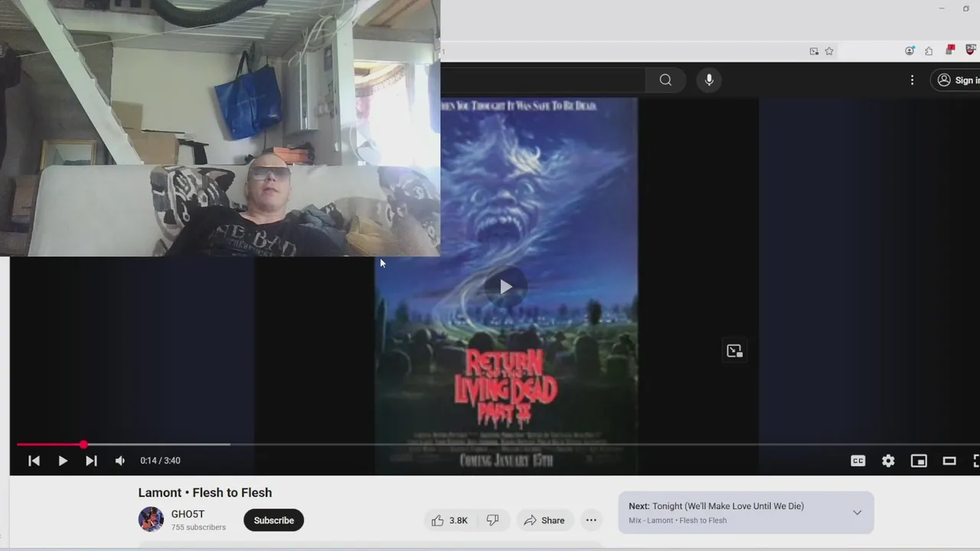The image size is (980, 551).
Task: Minimize the browser window
Action: tap(942, 8)
